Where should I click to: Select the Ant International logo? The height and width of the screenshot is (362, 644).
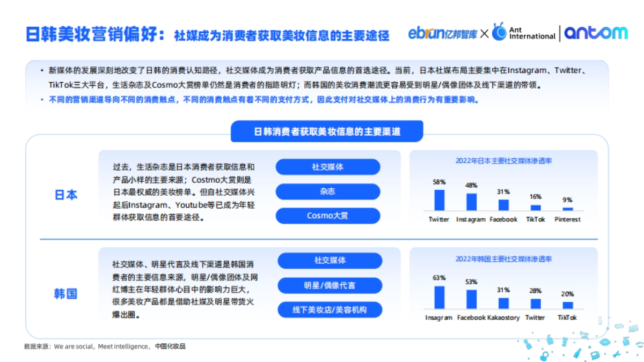(x=523, y=32)
